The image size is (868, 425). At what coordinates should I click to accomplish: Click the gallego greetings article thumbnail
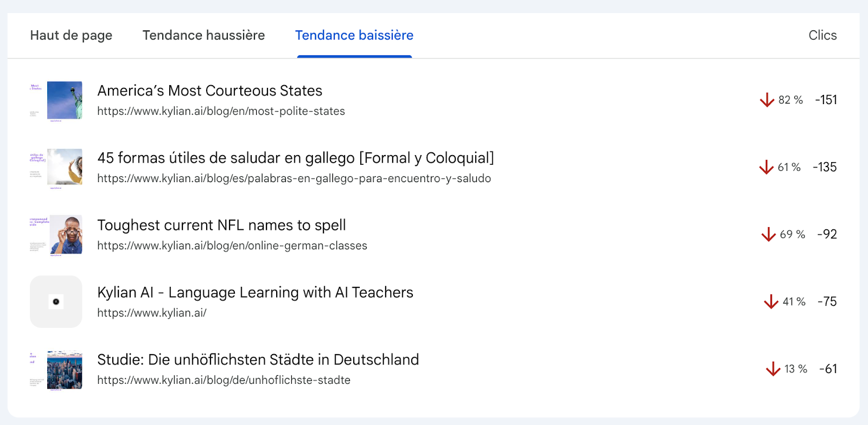65,168
